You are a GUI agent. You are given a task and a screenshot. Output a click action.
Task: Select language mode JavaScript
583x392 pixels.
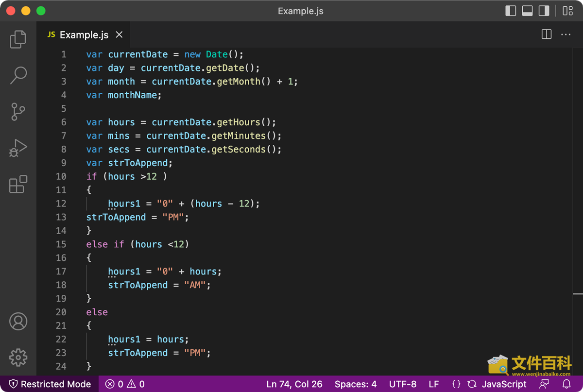pyautogui.click(x=504, y=384)
